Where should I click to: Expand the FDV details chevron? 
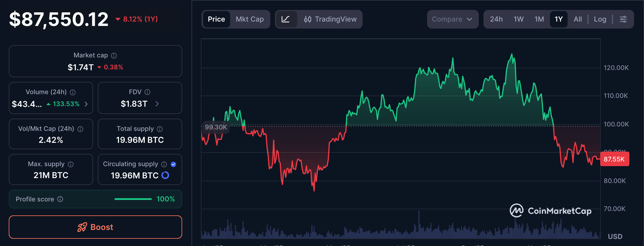157,104
